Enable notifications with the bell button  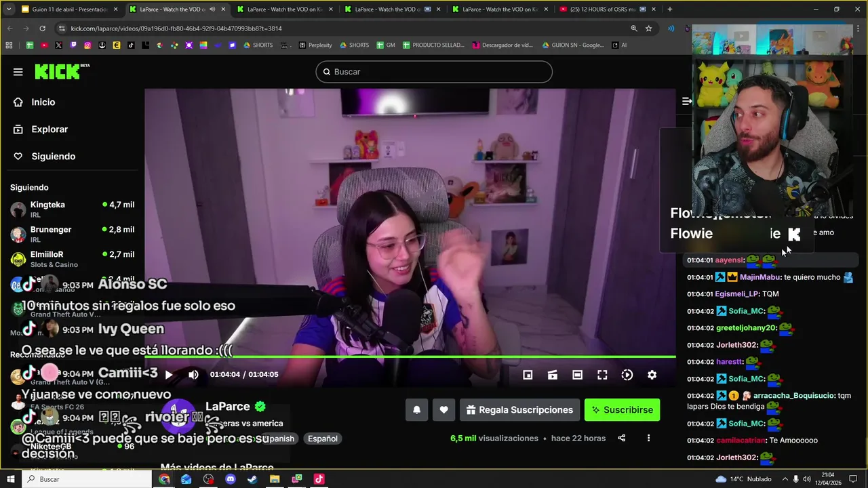click(417, 409)
